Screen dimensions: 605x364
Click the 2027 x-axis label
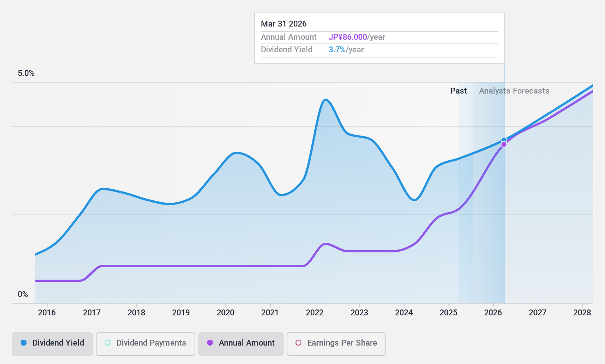[538, 313]
